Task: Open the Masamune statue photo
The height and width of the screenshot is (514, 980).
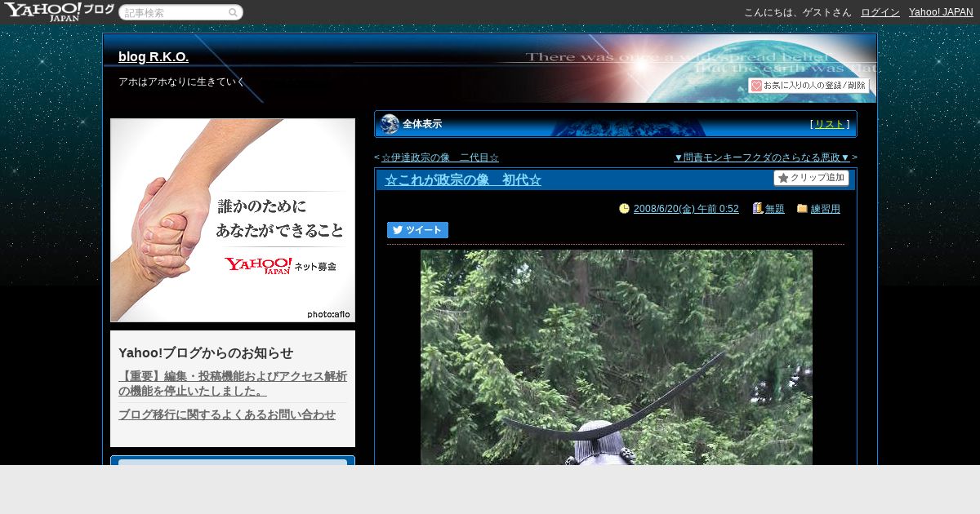Action: tap(617, 357)
